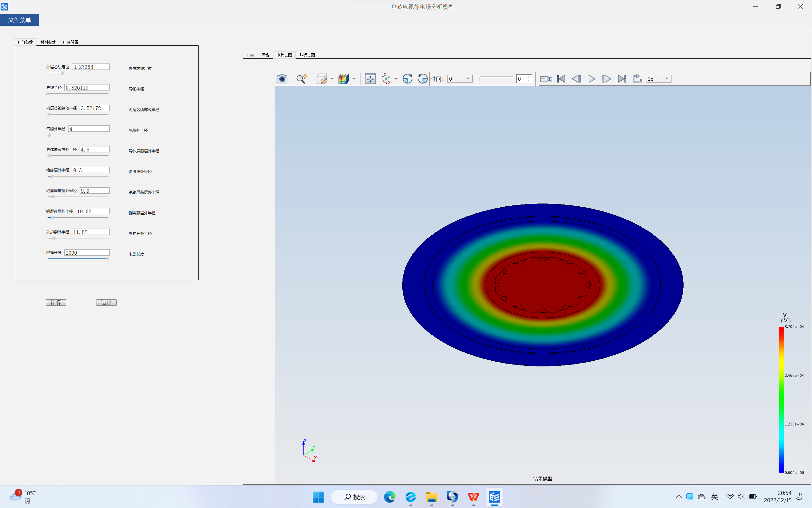Click the XYZ axis orientation icon
This screenshot has height=508, width=812.
(x=386, y=79)
